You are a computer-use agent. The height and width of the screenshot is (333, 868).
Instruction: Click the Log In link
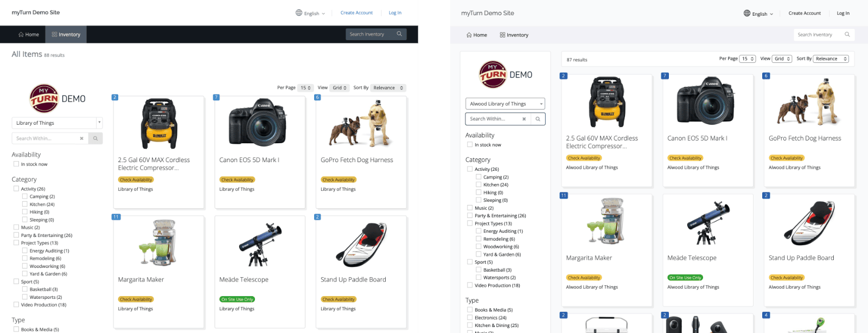pos(844,13)
